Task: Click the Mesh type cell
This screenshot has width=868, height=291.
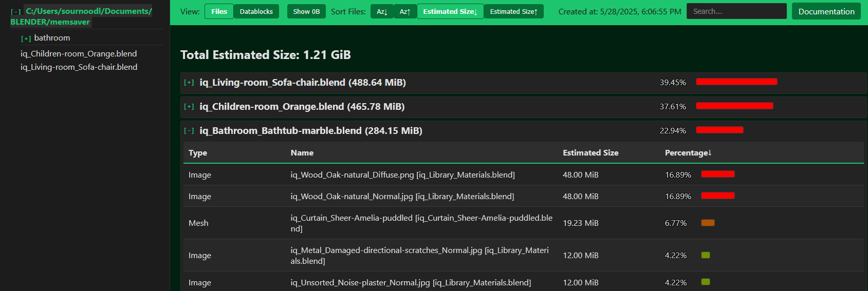Action: 198,223
